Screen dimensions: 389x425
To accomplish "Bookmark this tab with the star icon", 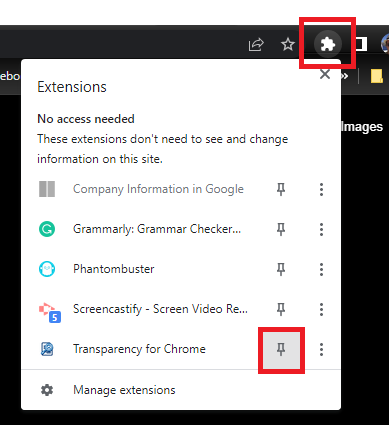I will pyautogui.click(x=288, y=44).
